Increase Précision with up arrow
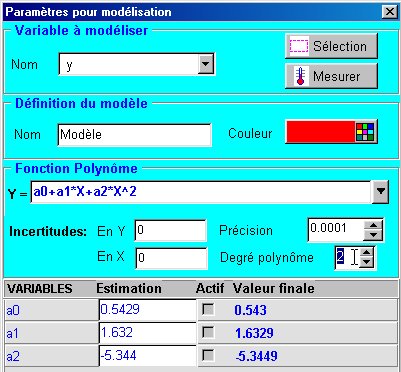This screenshot has height=372, width=401. point(373,224)
